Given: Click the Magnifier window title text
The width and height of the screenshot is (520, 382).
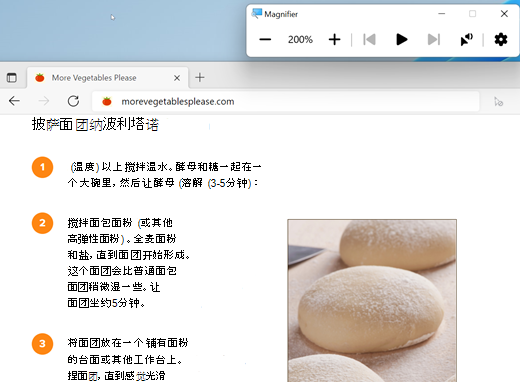Looking at the screenshot, I should [x=281, y=14].
